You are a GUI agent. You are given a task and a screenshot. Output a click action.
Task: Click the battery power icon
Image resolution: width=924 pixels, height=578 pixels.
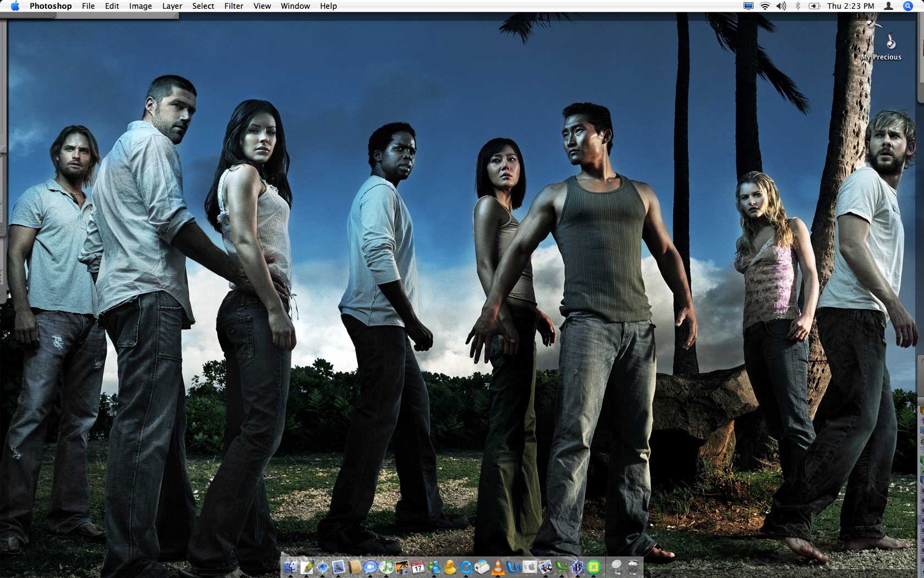click(814, 6)
